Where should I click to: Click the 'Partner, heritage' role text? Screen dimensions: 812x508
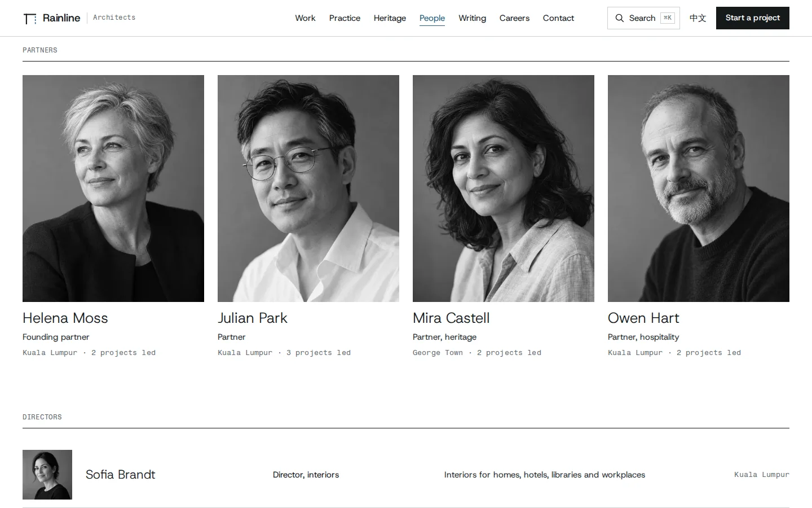(444, 337)
